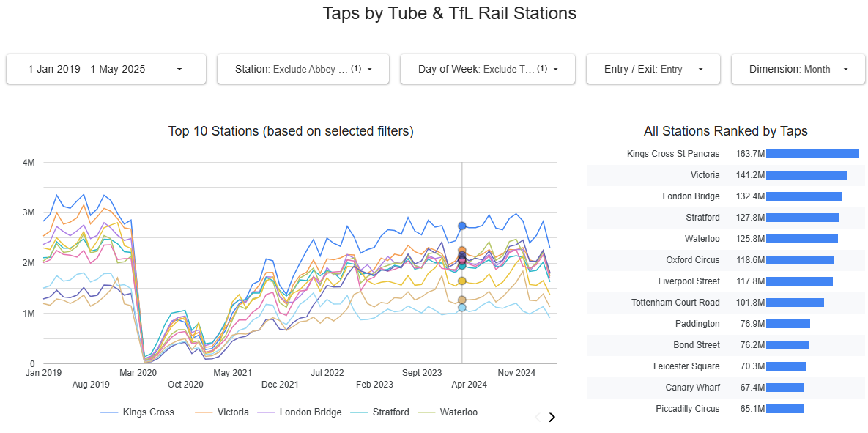Click the Top 10 Stations chart title
The width and height of the screenshot is (868, 433).
coord(292,131)
